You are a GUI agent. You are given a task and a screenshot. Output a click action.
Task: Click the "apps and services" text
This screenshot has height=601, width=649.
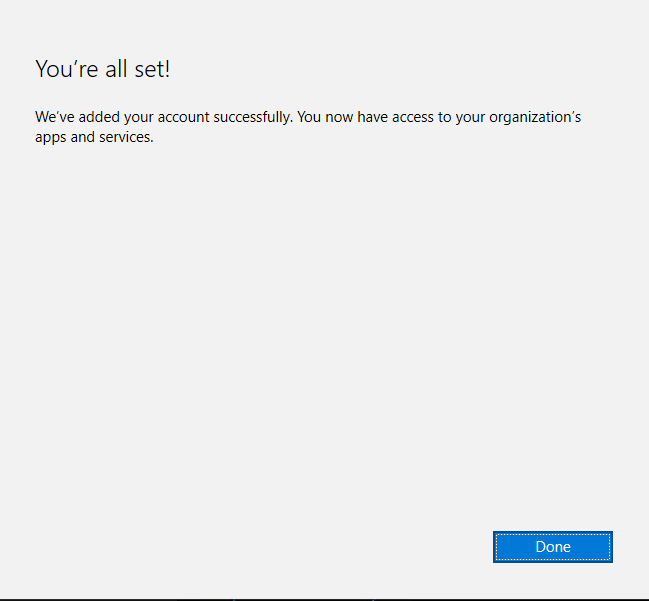pyautogui.click(x=94, y=137)
